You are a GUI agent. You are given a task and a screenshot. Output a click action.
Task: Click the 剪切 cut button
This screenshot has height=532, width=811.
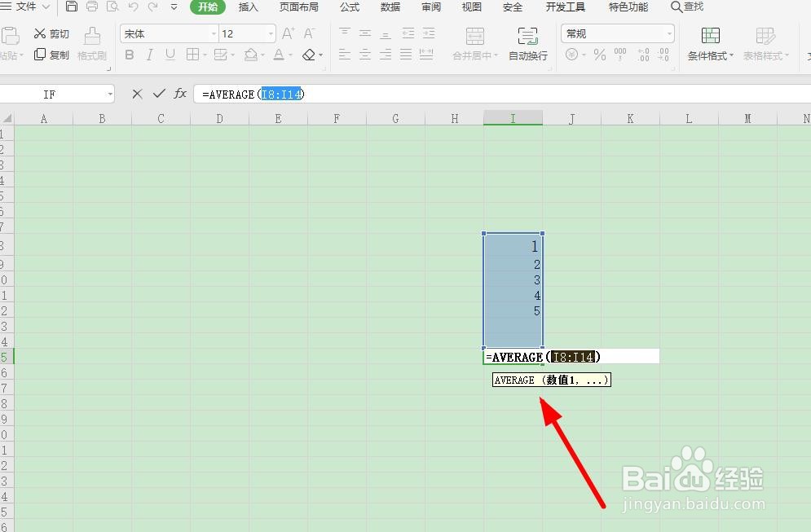coord(51,33)
